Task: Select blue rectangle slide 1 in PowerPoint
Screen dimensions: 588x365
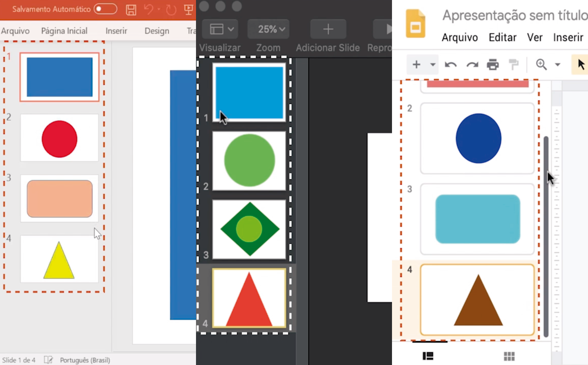Action: (x=59, y=77)
